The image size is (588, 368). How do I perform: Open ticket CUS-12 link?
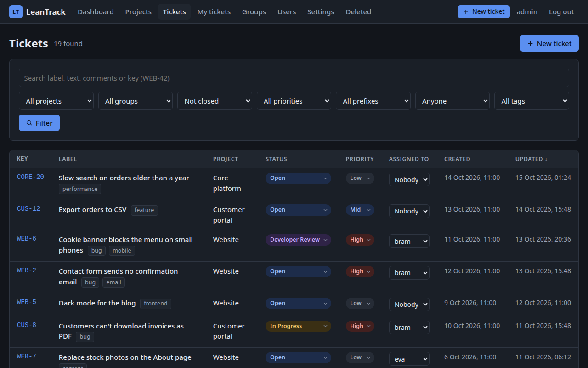(28, 209)
